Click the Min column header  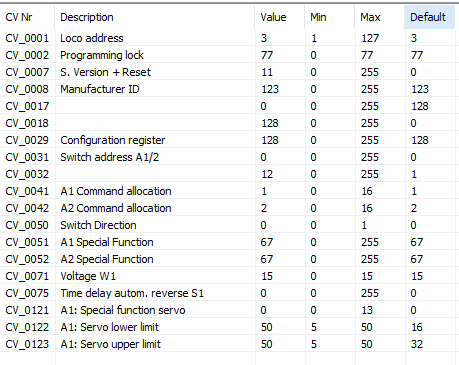pos(330,17)
